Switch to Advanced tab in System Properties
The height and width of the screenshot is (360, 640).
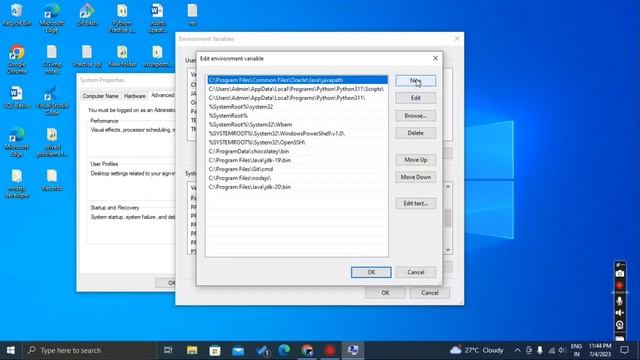[x=162, y=95]
